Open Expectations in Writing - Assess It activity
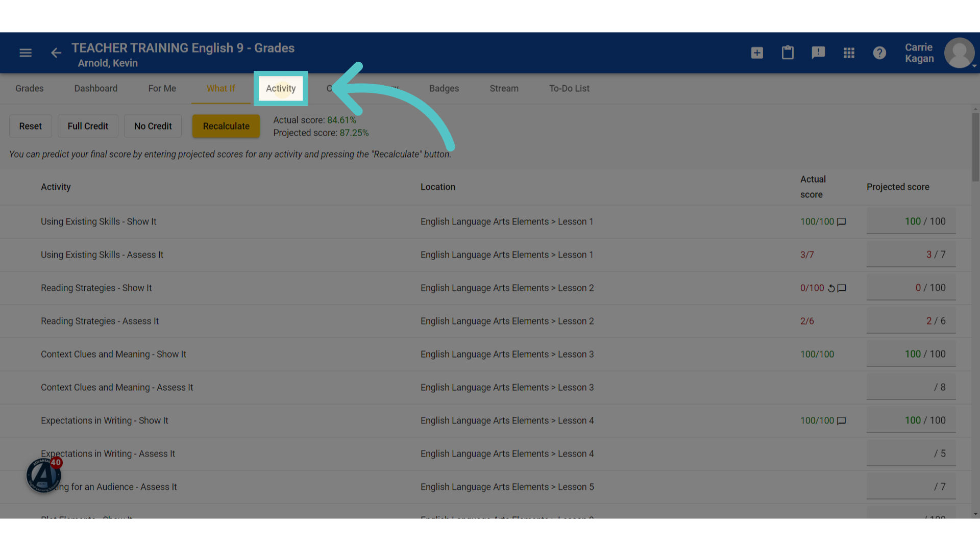This screenshot has width=980, height=551. [x=108, y=454]
